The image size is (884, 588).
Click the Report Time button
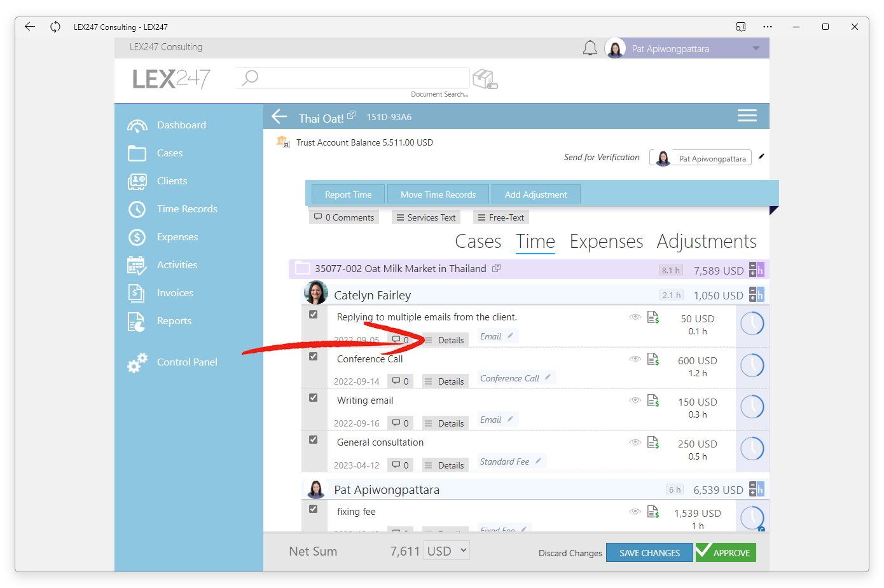(x=348, y=195)
